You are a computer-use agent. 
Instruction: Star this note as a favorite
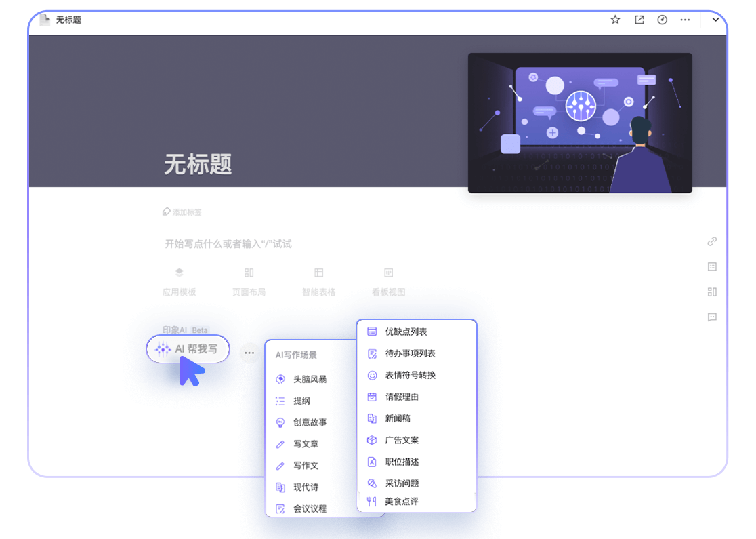tap(615, 20)
